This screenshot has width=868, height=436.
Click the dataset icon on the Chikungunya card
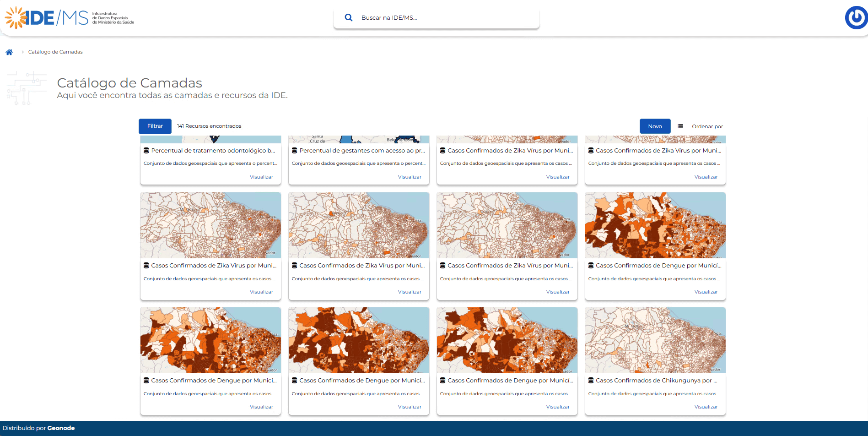[591, 380]
